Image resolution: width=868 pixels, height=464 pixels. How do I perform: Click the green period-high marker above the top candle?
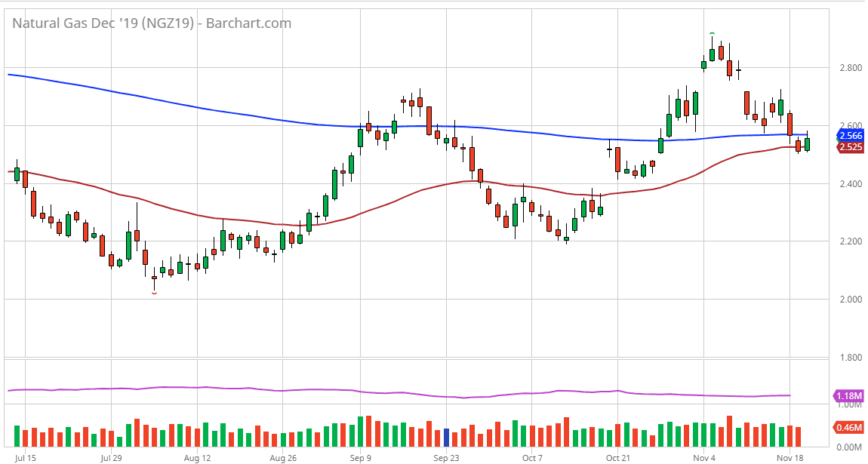tap(712, 34)
